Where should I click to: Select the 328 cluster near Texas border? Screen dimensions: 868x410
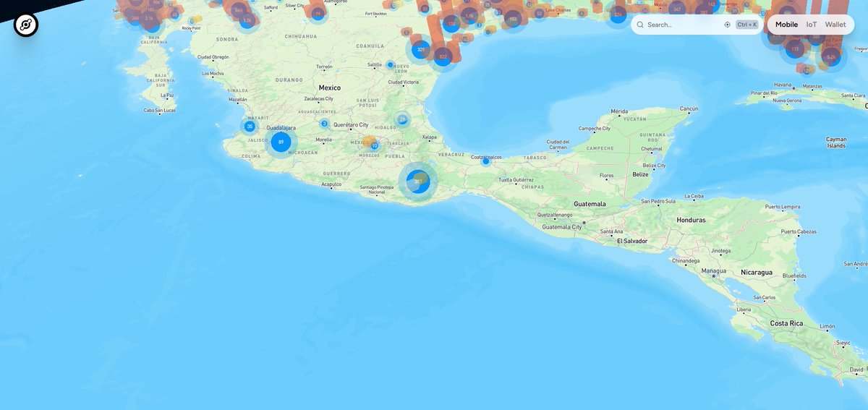[x=421, y=50]
